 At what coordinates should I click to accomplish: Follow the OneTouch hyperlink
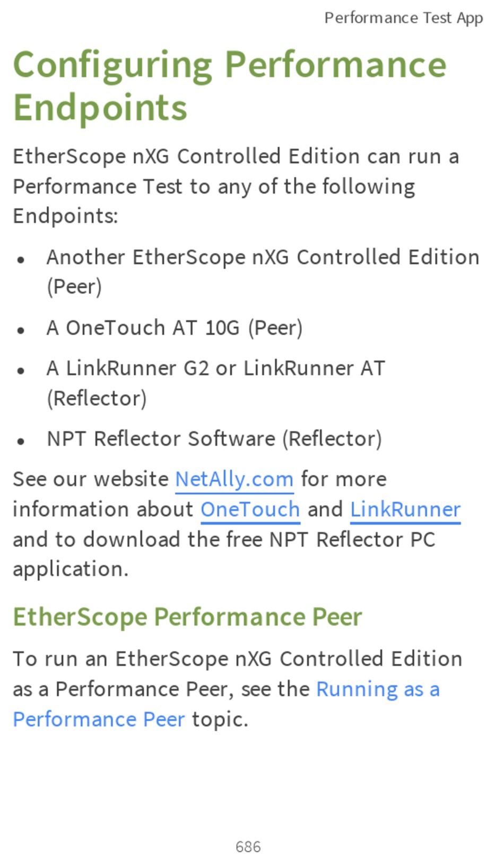[x=250, y=510]
